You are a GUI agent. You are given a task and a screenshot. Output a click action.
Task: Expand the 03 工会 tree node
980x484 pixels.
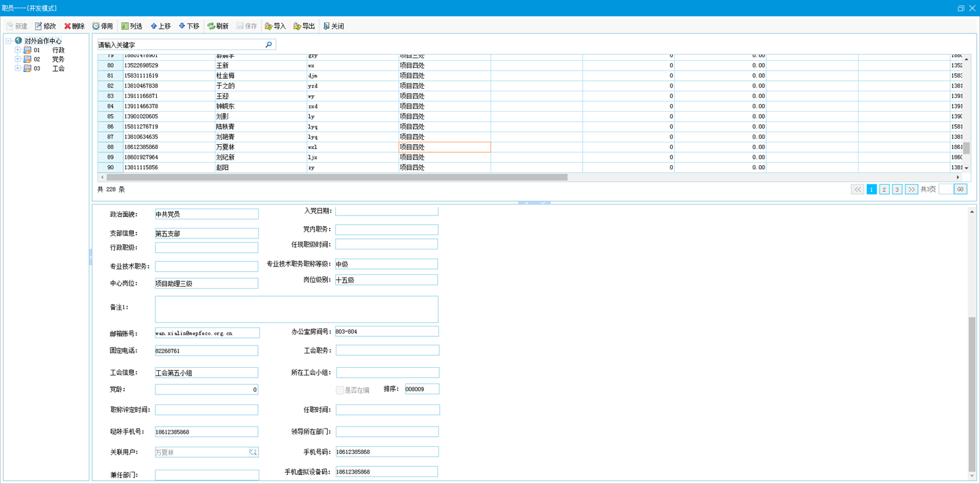click(x=18, y=68)
